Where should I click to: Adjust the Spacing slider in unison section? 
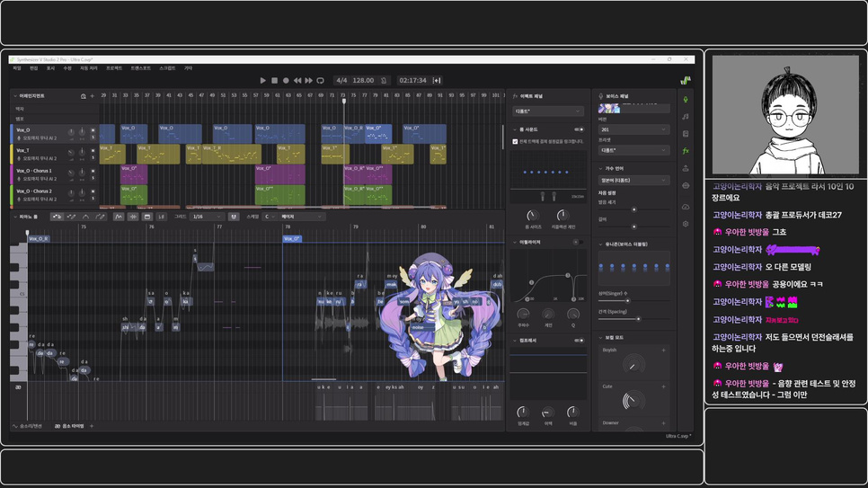coord(638,319)
